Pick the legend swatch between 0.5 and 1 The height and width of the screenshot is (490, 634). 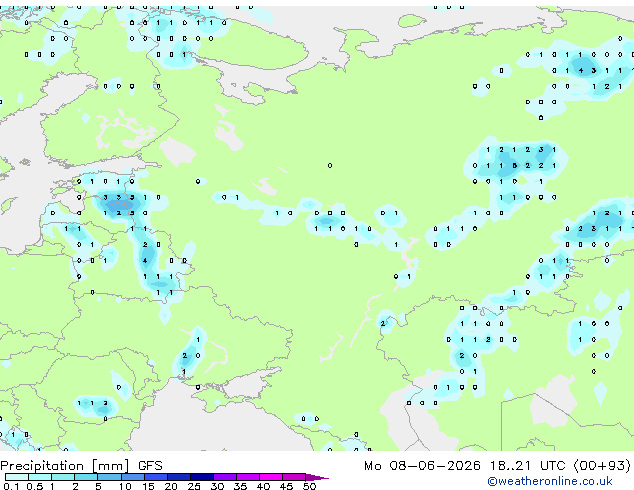tap(40, 477)
